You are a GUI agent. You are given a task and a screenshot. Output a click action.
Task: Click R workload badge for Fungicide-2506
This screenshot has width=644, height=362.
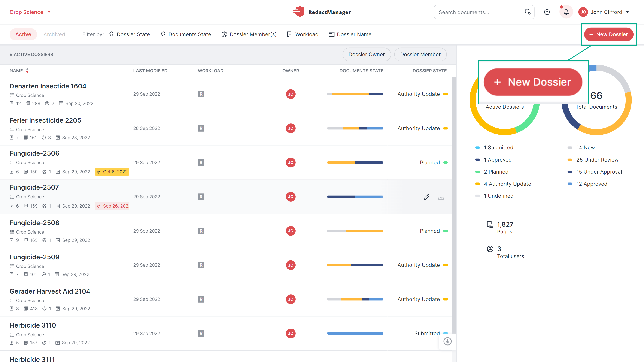201,163
